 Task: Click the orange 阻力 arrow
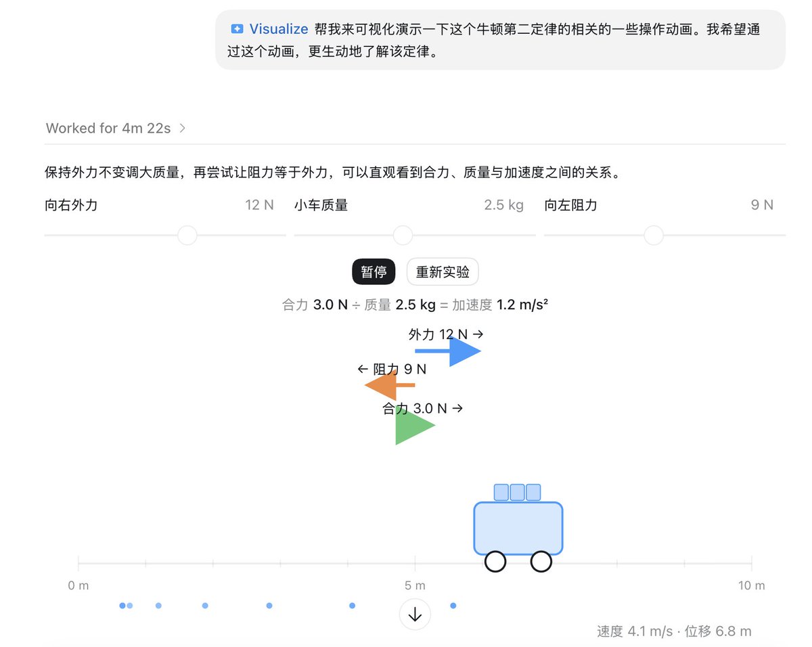coord(390,385)
